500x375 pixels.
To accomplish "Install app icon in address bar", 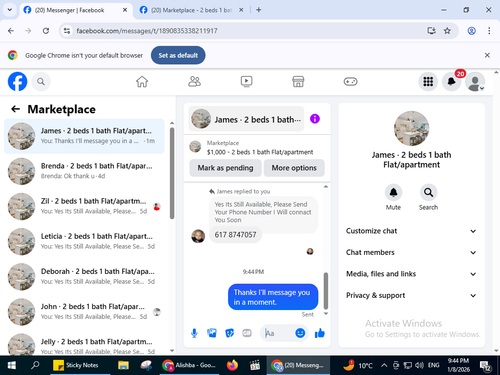I will [x=431, y=31].
